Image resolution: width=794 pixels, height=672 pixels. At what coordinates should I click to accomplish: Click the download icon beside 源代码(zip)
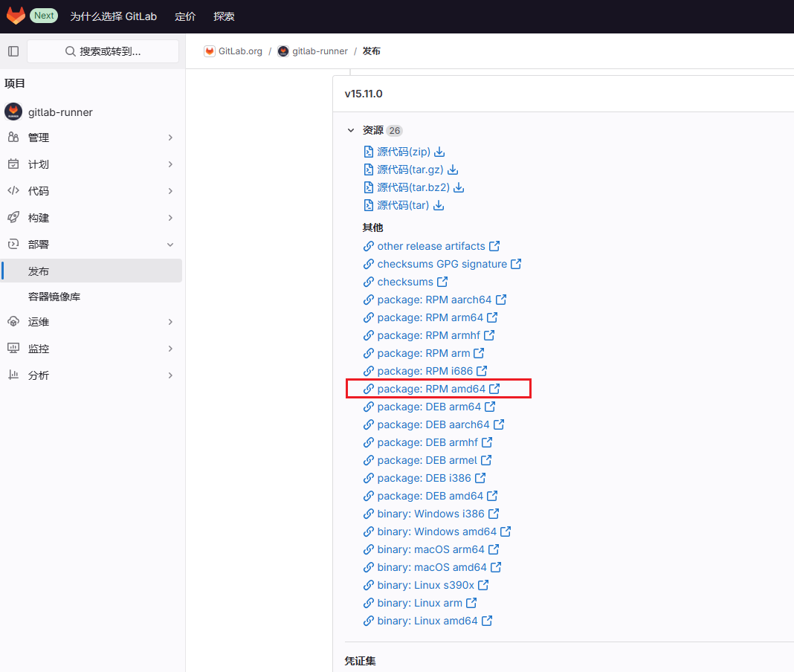(x=439, y=152)
